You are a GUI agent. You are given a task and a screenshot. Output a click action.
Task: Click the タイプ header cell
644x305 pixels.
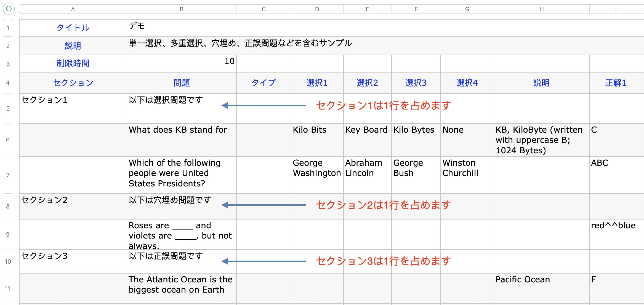point(264,83)
